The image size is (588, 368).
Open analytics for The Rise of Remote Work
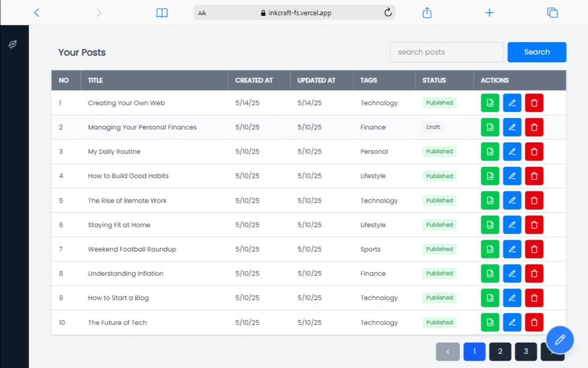[490, 200]
